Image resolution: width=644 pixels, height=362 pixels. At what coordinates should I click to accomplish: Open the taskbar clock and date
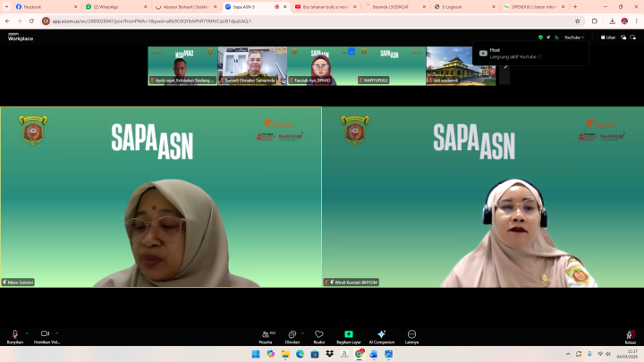point(627,354)
